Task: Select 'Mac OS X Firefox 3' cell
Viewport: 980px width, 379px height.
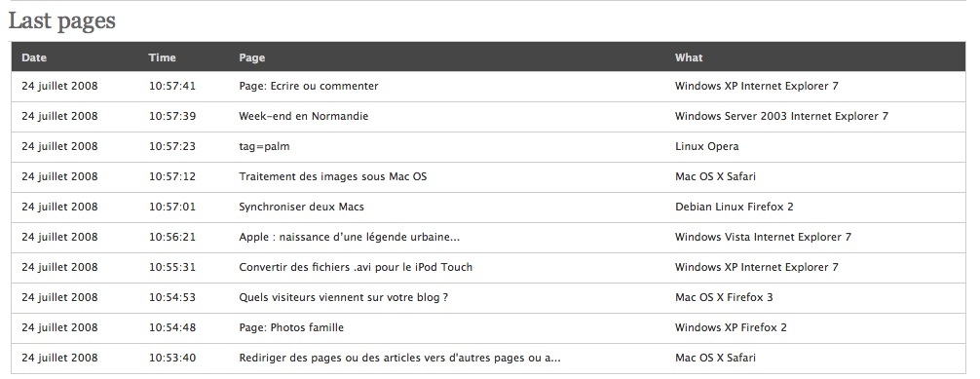Action: [x=724, y=298]
